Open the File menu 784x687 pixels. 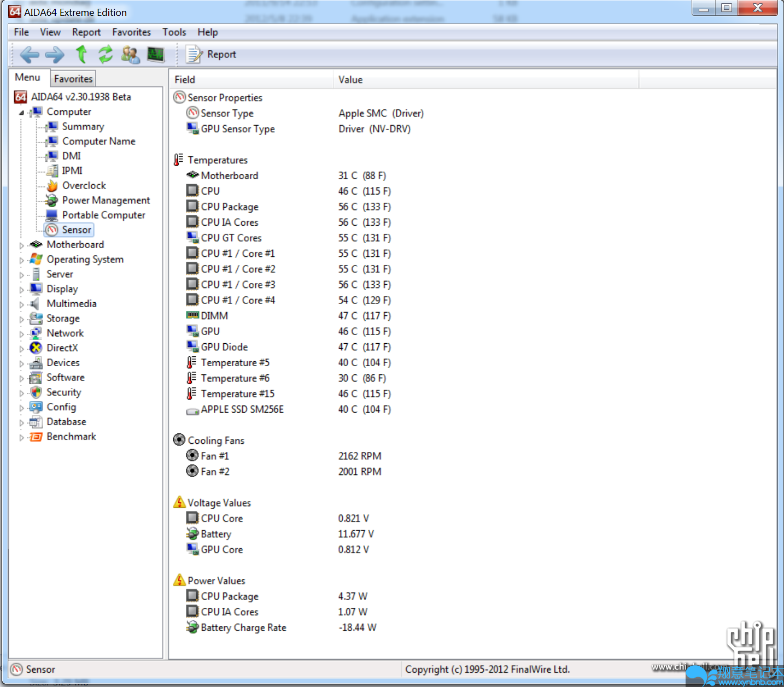click(21, 32)
